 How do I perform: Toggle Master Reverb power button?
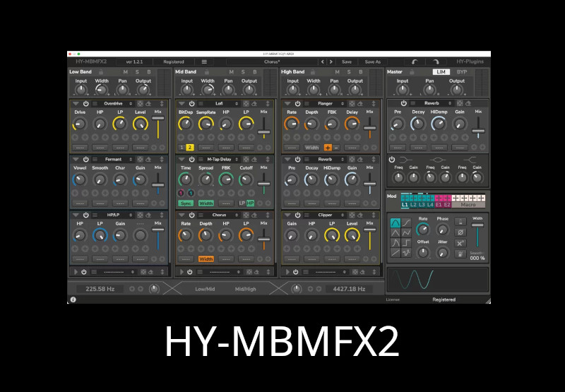pos(403,103)
